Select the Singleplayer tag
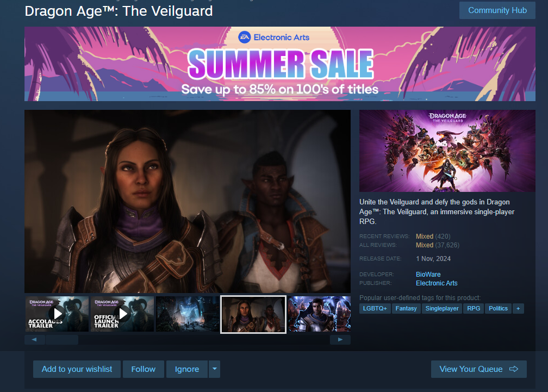The image size is (548, 392). point(442,308)
